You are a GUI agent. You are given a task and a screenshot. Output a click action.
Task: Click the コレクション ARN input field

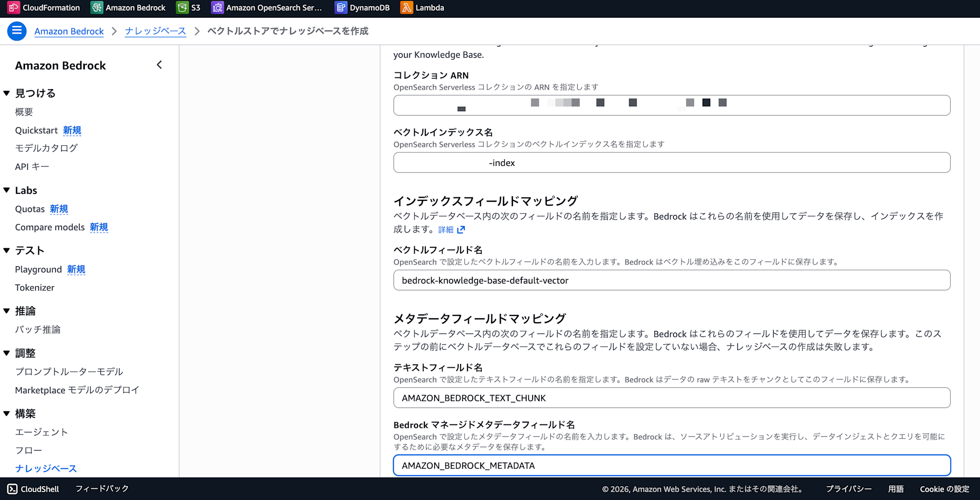pos(672,105)
